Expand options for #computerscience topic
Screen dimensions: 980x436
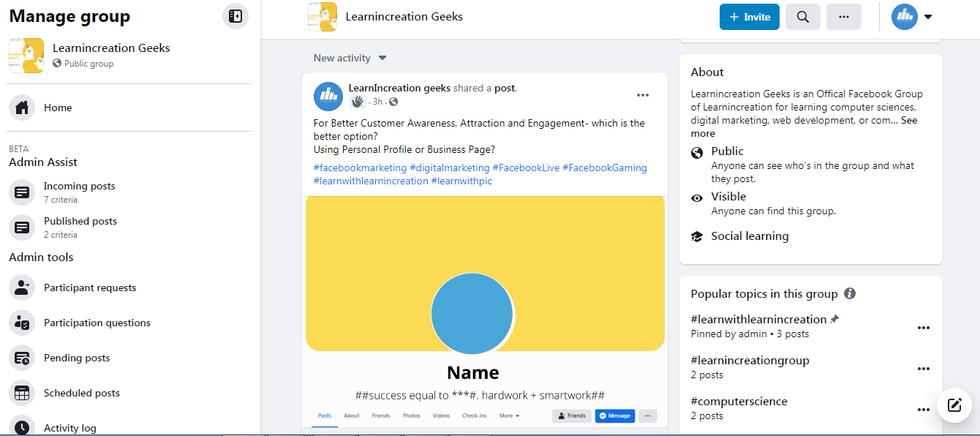(923, 410)
